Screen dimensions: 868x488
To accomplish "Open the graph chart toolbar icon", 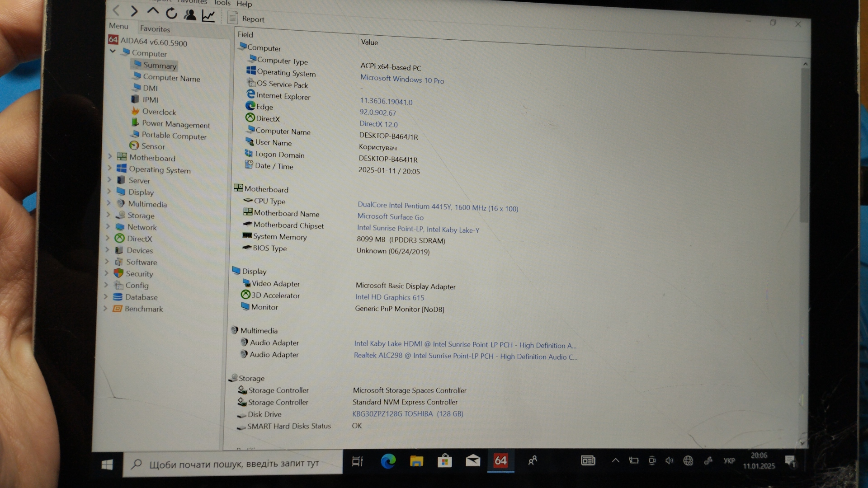I will click(x=208, y=16).
